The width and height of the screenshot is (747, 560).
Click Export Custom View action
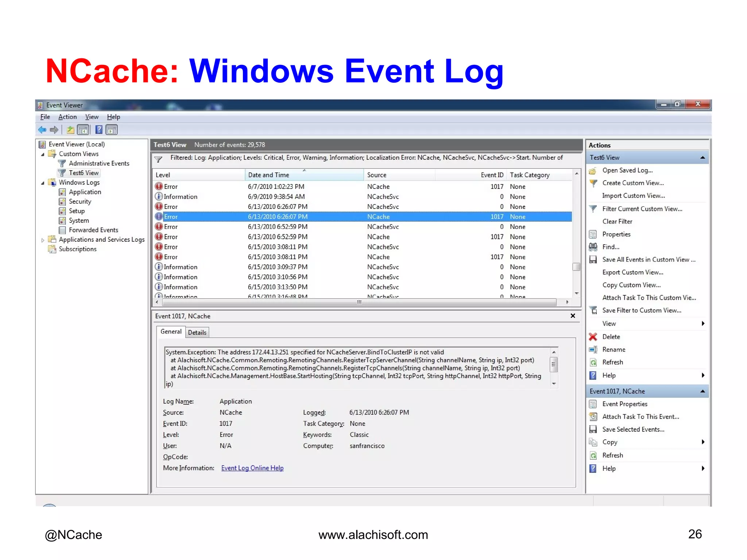[x=633, y=273]
